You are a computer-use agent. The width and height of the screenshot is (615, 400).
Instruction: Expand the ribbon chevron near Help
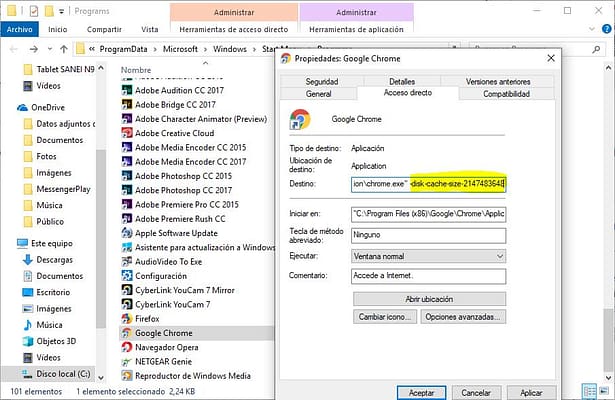(x=592, y=29)
